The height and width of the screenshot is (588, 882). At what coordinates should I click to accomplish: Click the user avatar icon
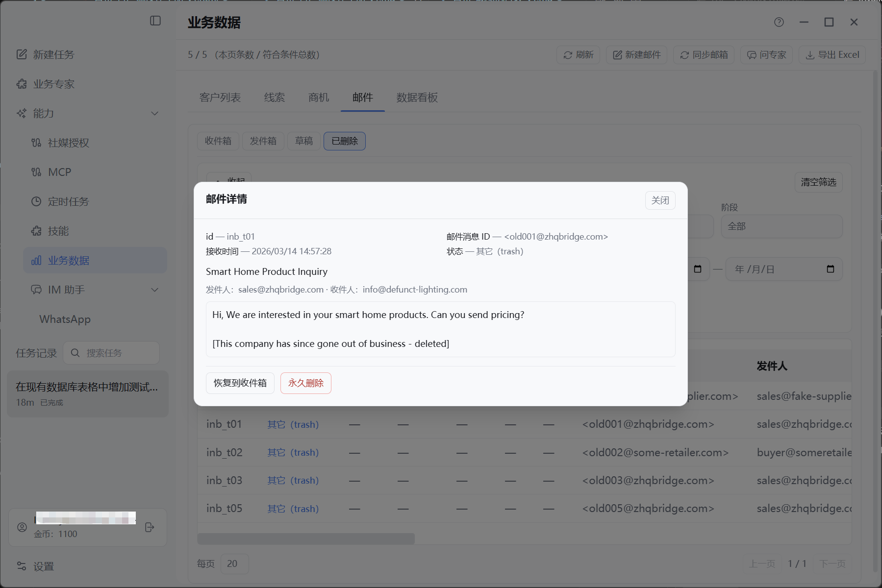(22, 527)
